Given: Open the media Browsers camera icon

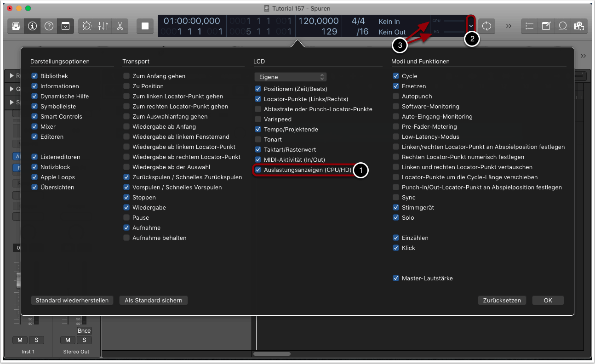Looking at the screenshot, I should tap(579, 26).
